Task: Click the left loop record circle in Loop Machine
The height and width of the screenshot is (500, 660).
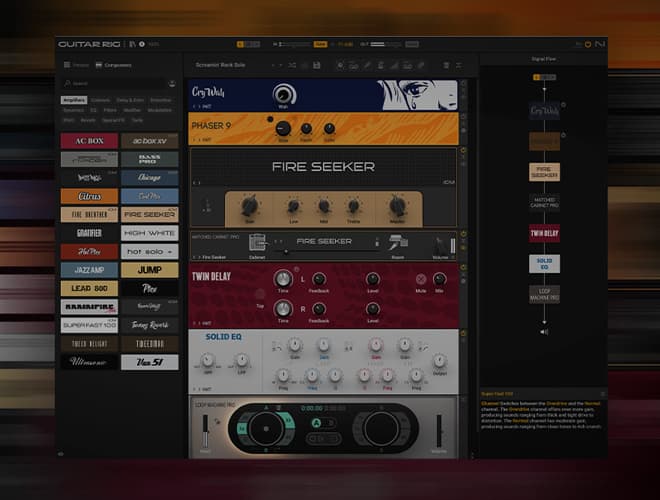Action: pos(266,428)
